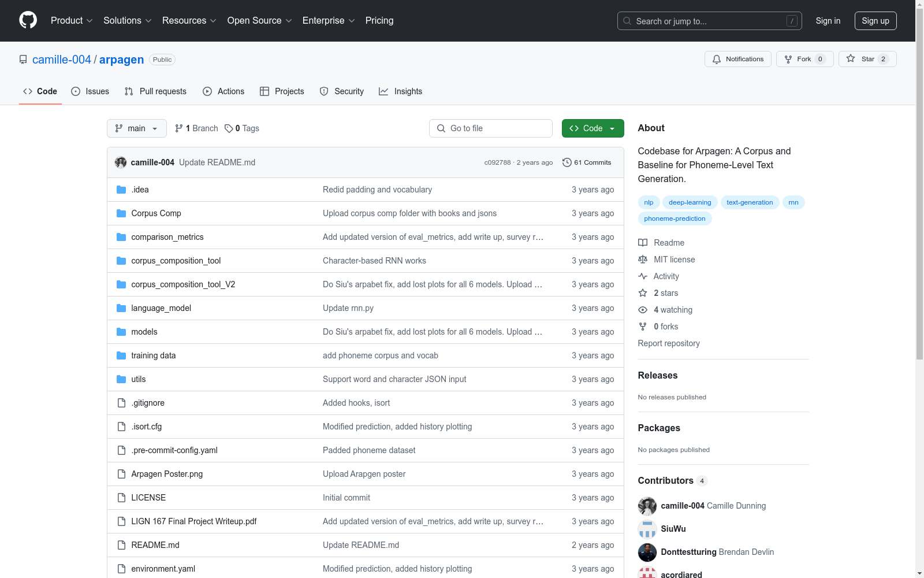Screen dimensions: 924x578
Task: Select the Code tab
Action: [x=40, y=91]
